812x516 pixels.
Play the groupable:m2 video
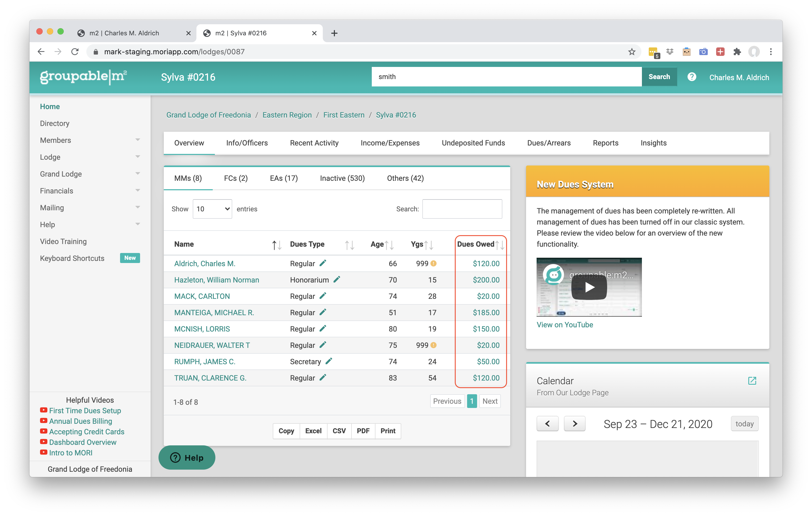click(589, 287)
